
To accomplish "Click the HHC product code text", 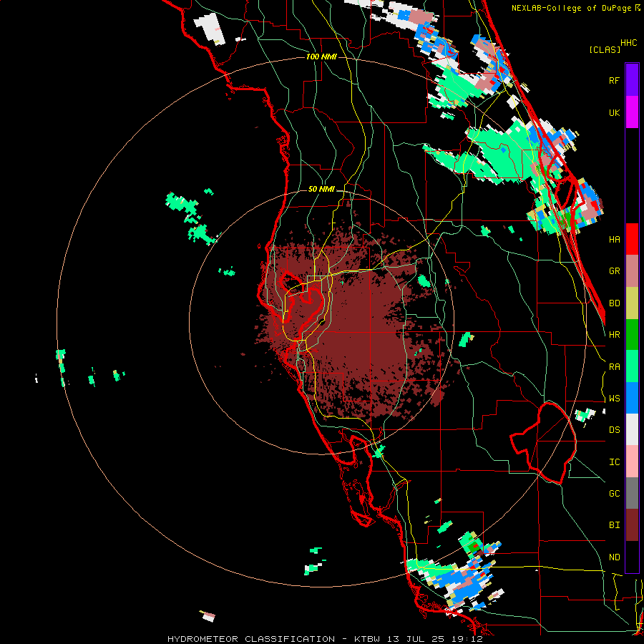I will (x=629, y=43).
